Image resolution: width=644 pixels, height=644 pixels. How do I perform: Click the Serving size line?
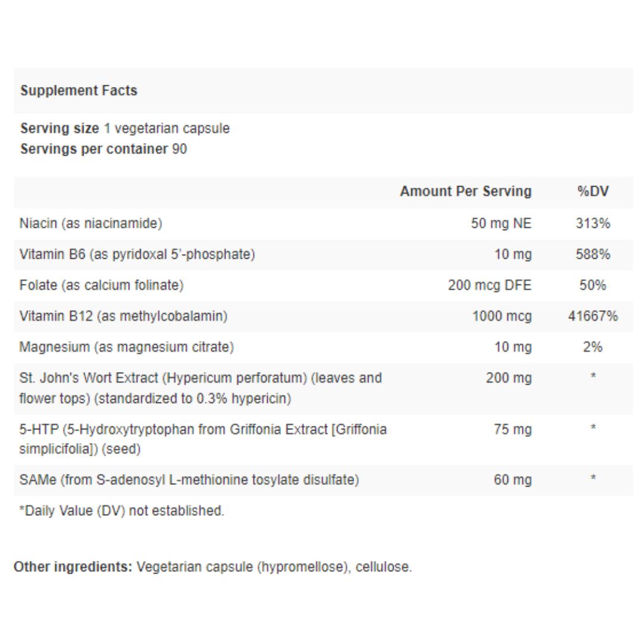pos(125,129)
